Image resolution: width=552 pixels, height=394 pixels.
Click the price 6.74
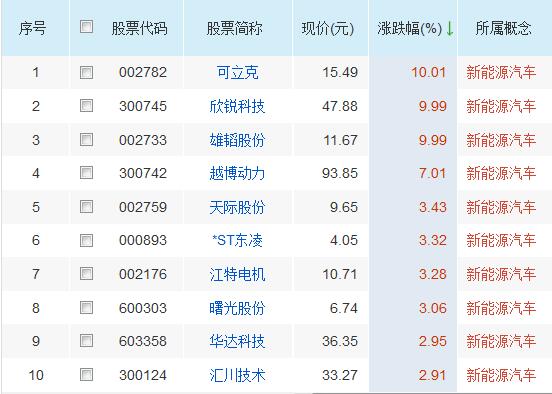point(344,308)
